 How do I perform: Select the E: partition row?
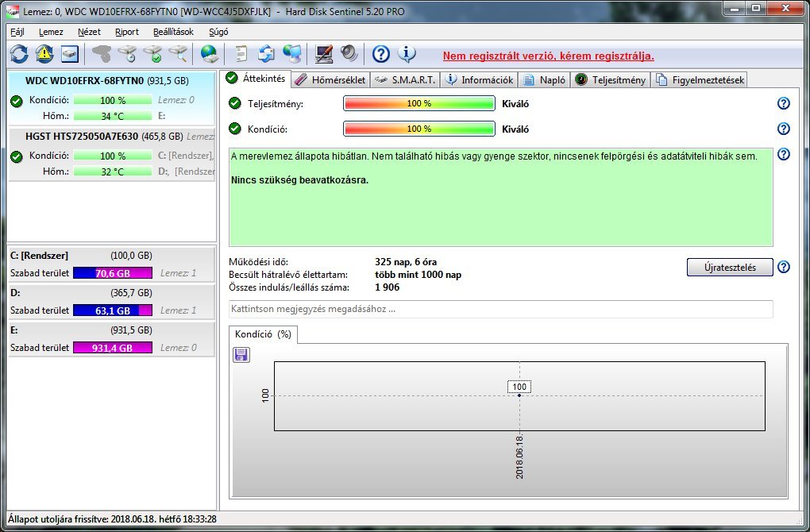[x=111, y=339]
